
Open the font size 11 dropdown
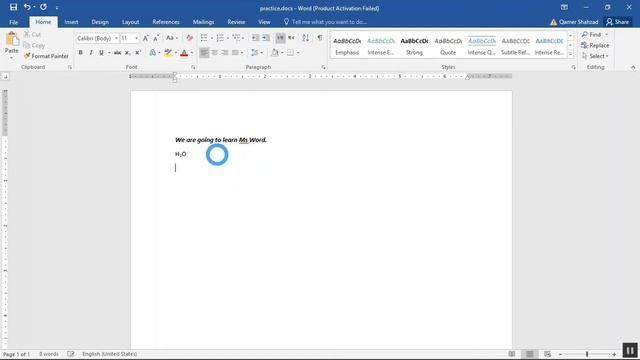[136, 38]
